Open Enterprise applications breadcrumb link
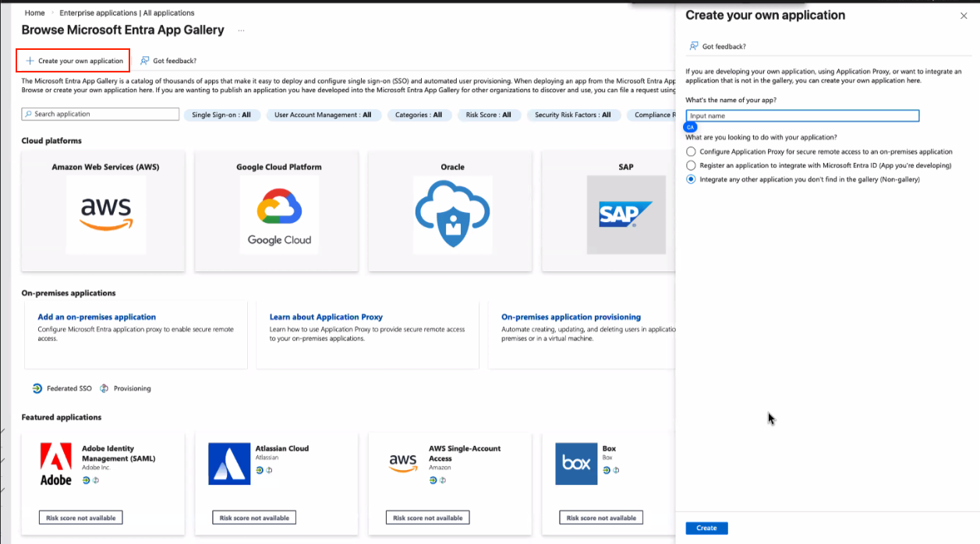 point(128,13)
